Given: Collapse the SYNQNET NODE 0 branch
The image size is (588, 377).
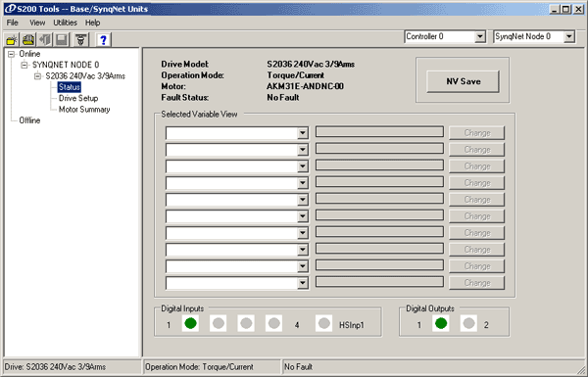Looking at the screenshot, I should coord(24,66).
